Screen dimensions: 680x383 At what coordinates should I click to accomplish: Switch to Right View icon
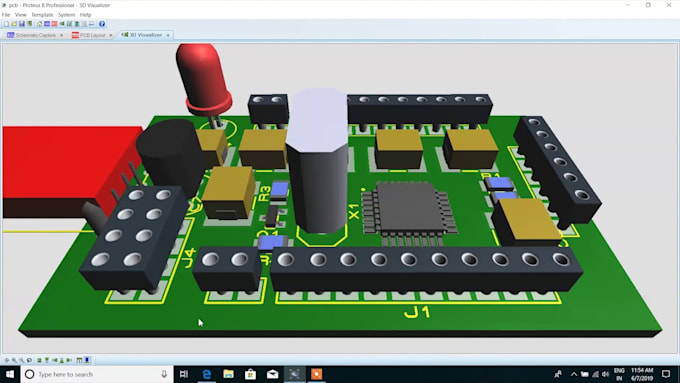[x=69, y=360]
